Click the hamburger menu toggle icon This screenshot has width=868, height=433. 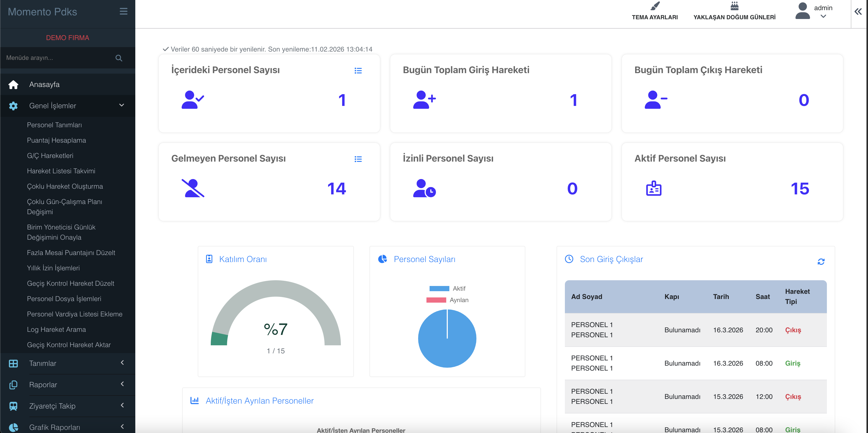tap(123, 11)
